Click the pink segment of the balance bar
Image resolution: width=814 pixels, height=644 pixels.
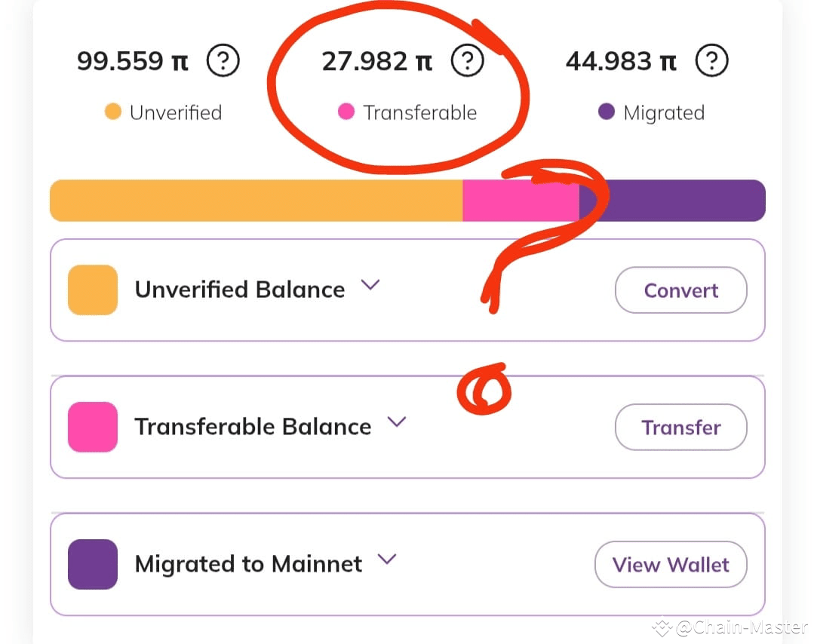click(521, 200)
